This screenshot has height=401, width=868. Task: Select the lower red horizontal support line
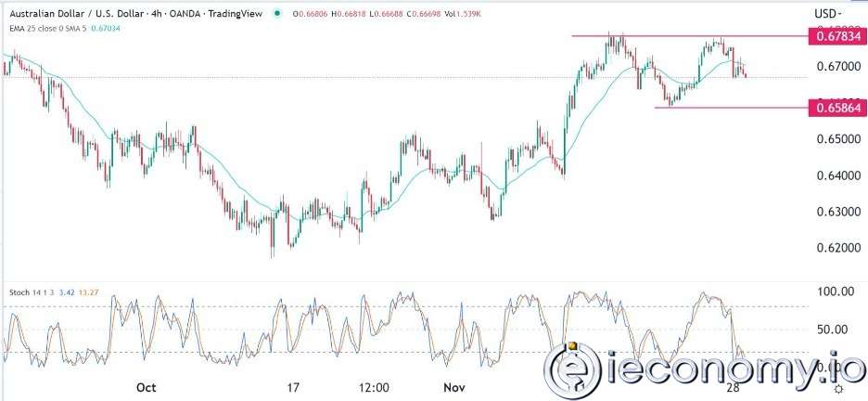[733, 108]
